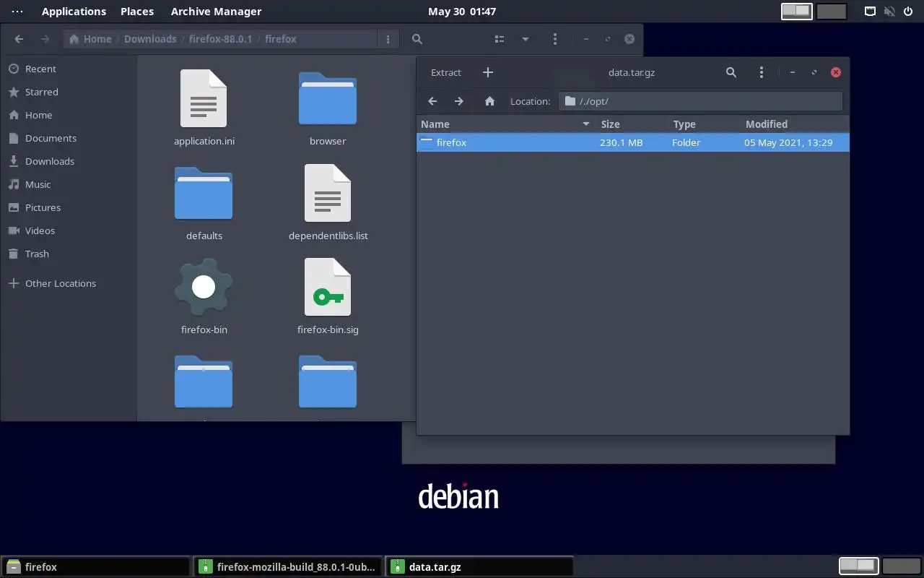Go to archive home location
This screenshot has width=924, height=578.
click(x=489, y=101)
